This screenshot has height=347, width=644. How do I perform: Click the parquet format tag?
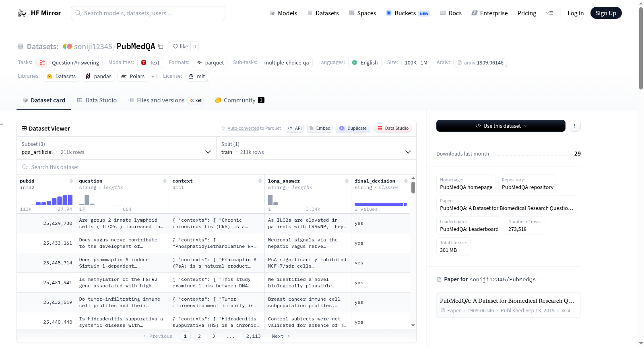point(210,62)
